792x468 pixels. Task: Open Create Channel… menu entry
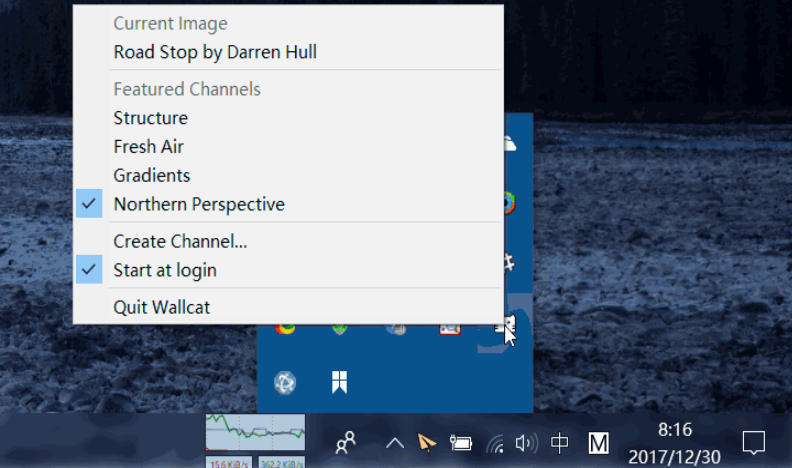[180, 241]
